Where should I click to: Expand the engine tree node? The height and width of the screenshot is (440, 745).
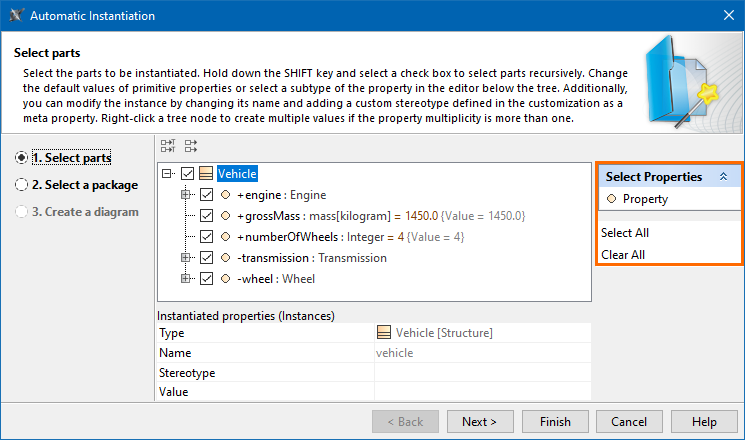tap(186, 195)
